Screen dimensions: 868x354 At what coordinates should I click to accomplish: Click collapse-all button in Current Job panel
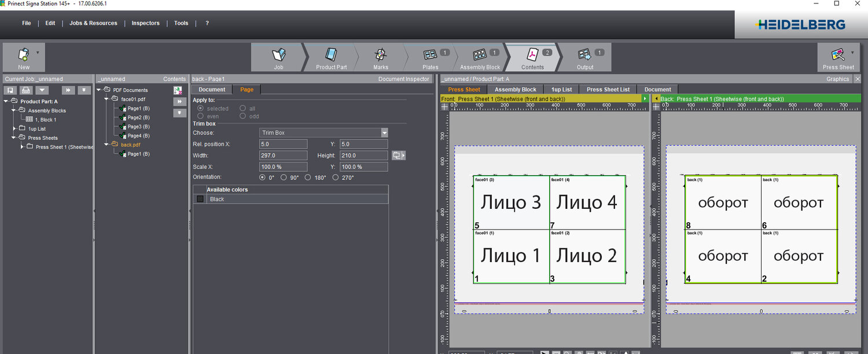[84, 90]
